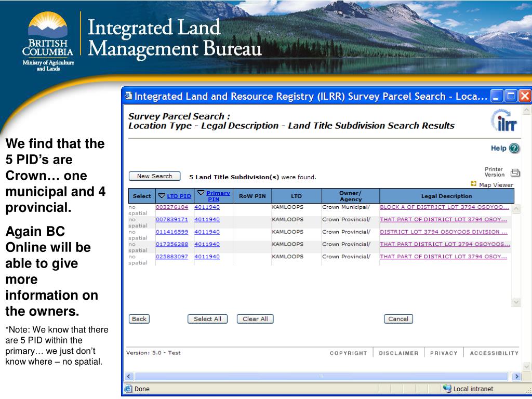532x399 pixels.
Task: Click the Legal Description column header
Action: click(x=446, y=196)
